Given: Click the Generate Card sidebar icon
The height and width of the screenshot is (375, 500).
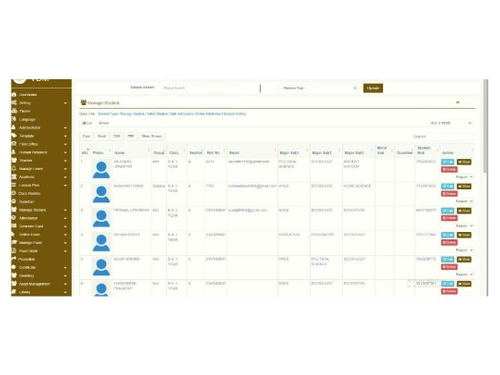Looking at the screenshot, I should pos(14,226).
